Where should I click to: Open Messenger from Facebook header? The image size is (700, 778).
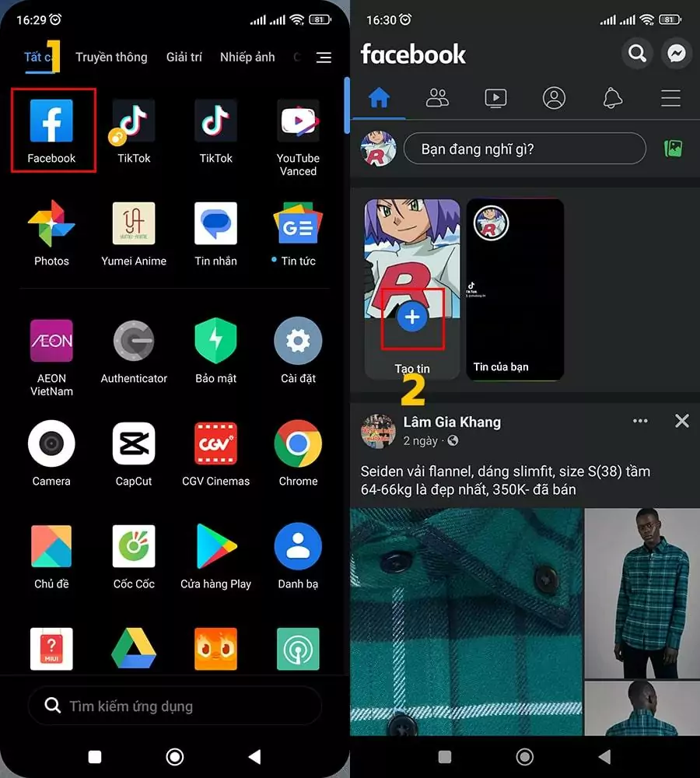(676, 53)
